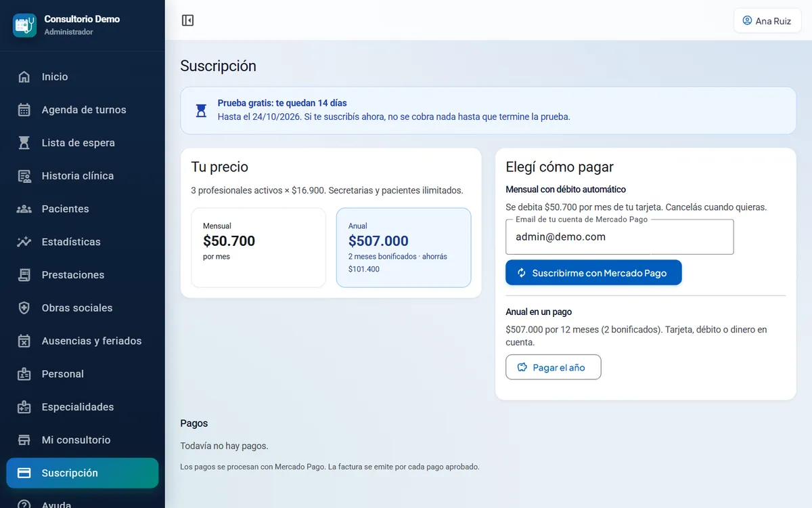This screenshot has width=812, height=508.
Task: Click the Especialidades sidebar icon
Action: tap(24, 407)
